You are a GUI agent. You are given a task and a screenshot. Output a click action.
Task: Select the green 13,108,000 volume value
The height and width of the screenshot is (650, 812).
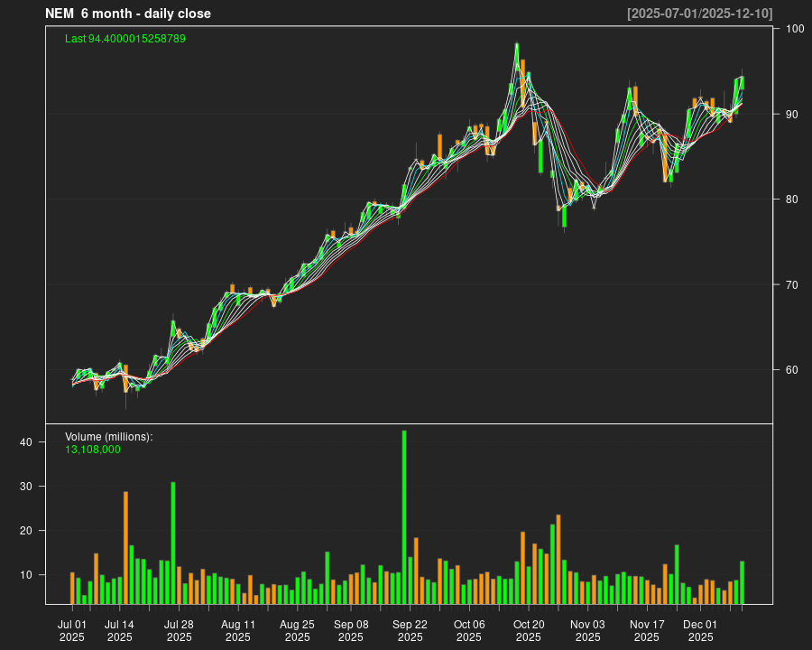click(93, 449)
